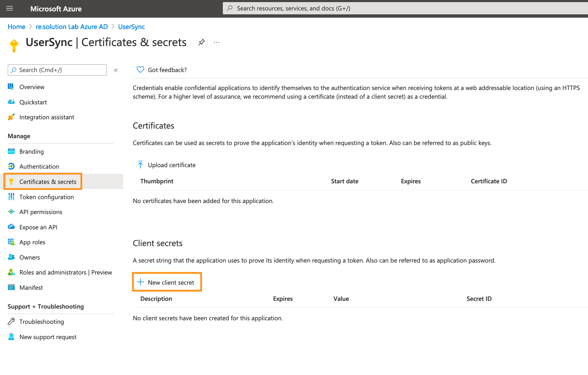Click the Upload certificate arrow icon
The width and height of the screenshot is (588, 375).
point(140,164)
